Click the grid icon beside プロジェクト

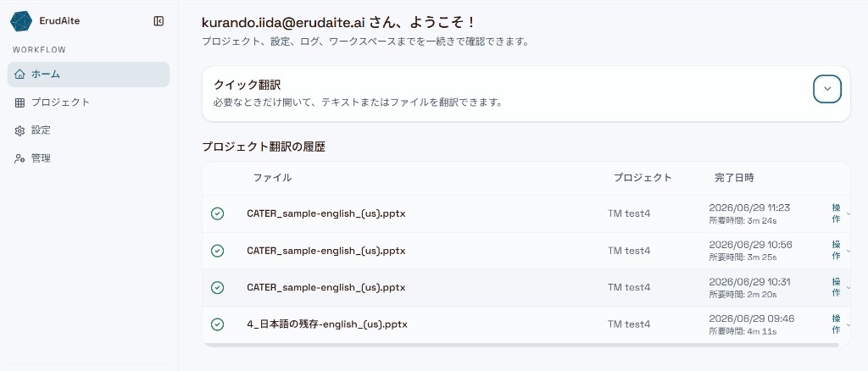click(x=20, y=102)
